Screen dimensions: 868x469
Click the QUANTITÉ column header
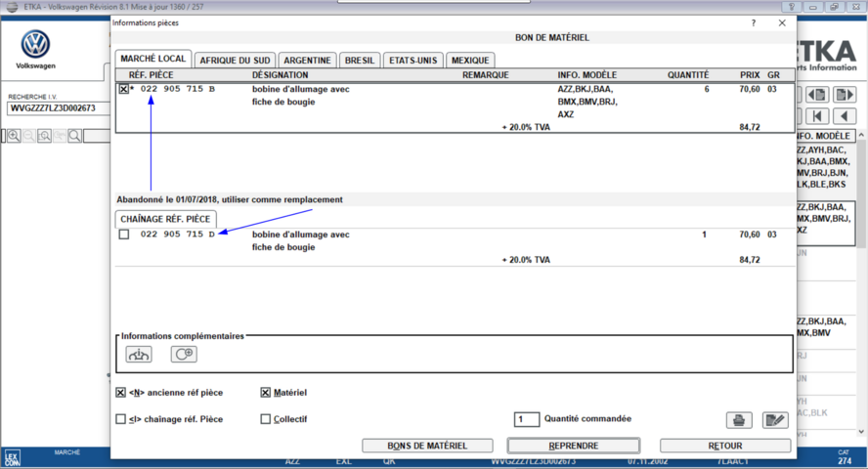688,75
